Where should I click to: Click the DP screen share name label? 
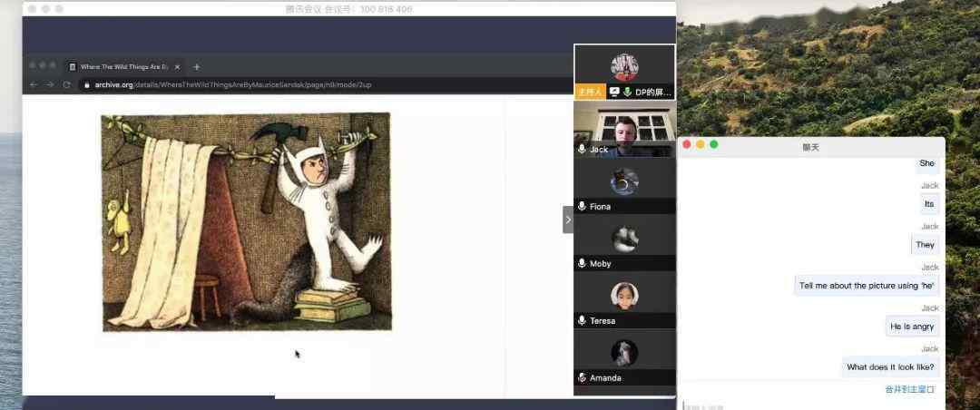point(653,92)
